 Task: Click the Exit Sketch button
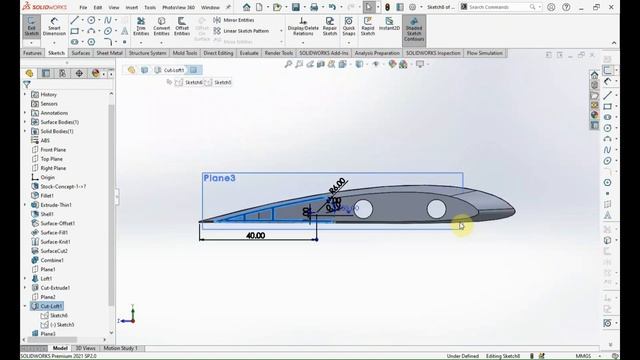click(31, 26)
